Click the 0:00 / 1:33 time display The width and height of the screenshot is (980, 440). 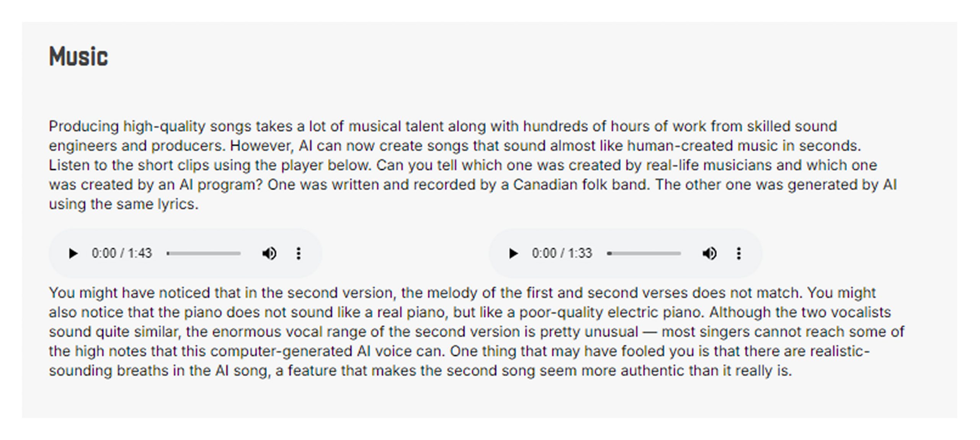coord(562,253)
